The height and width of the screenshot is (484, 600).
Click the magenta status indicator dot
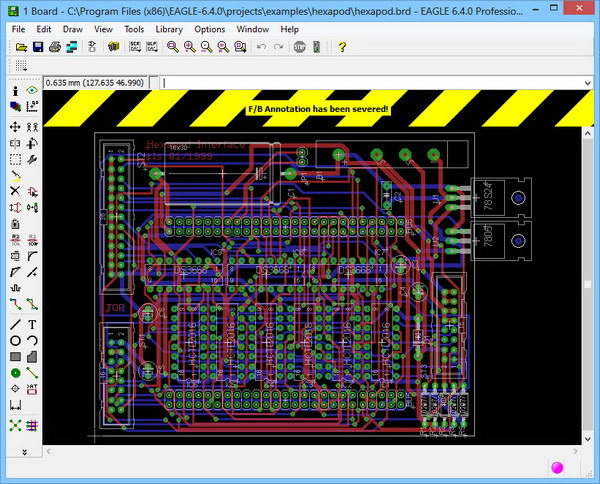point(557,468)
